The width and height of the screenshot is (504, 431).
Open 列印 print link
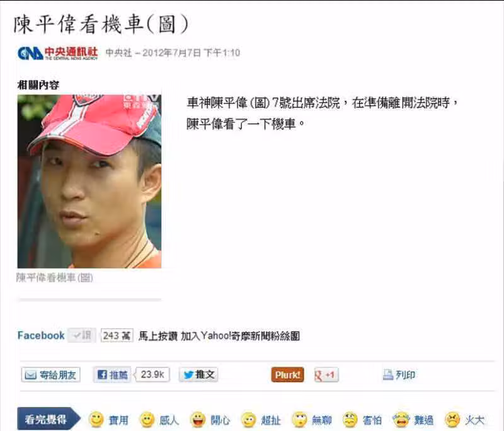399,375
